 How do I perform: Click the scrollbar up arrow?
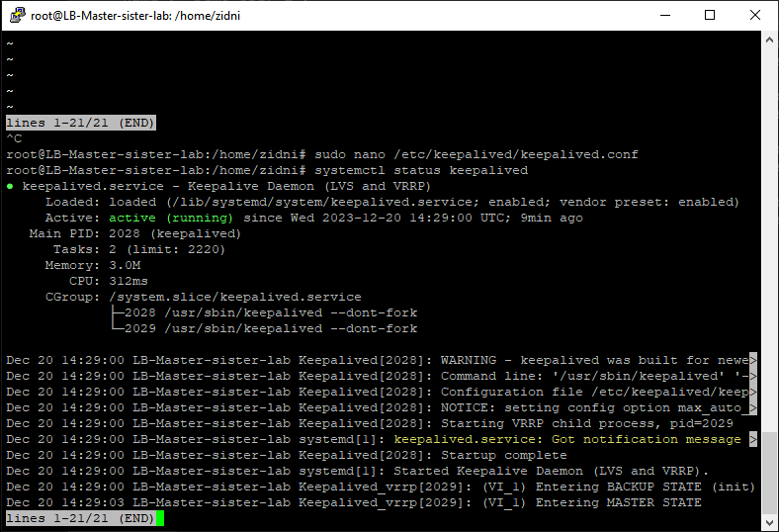(769, 41)
